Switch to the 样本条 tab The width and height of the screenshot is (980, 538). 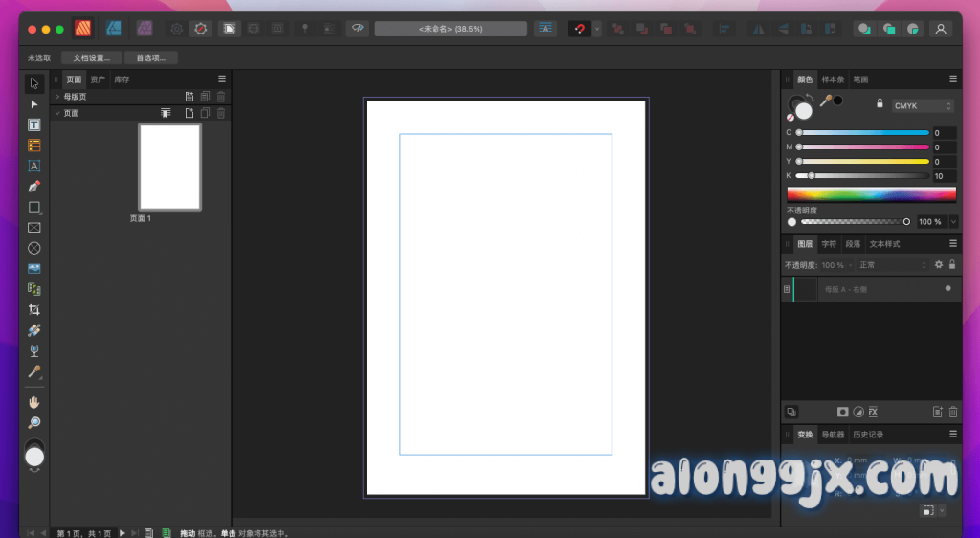click(x=833, y=79)
